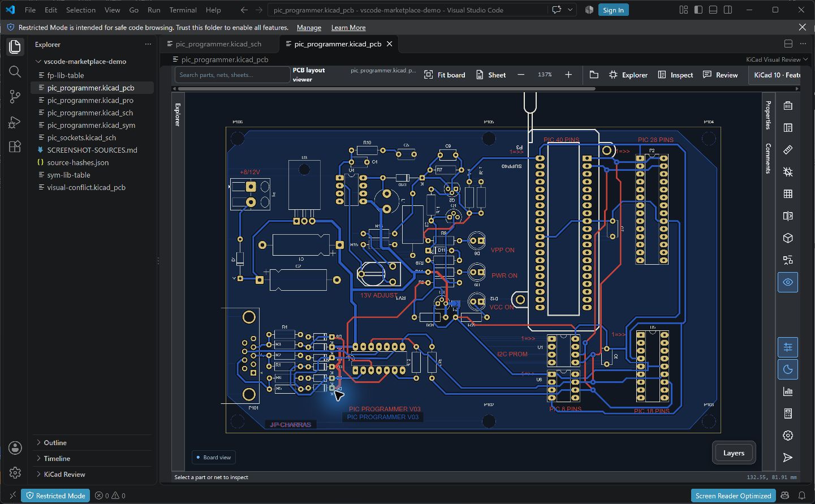Open the Terminal menu
815x504 pixels.
point(183,10)
